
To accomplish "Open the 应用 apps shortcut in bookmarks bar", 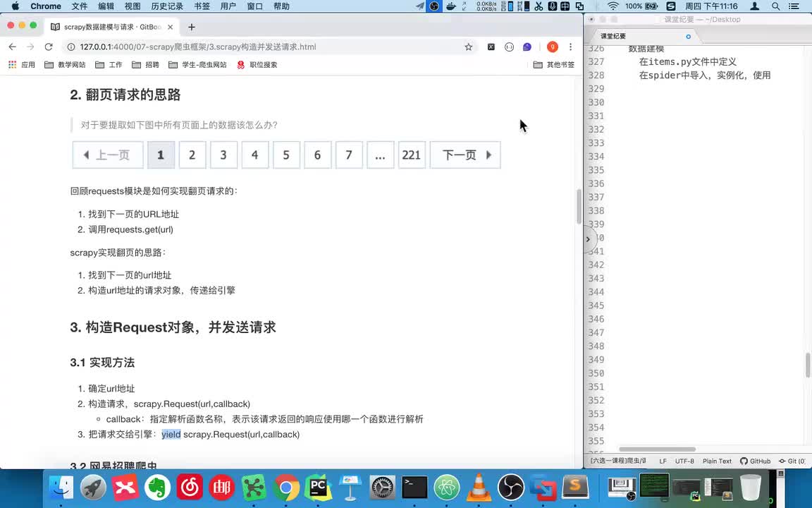I will [x=22, y=65].
